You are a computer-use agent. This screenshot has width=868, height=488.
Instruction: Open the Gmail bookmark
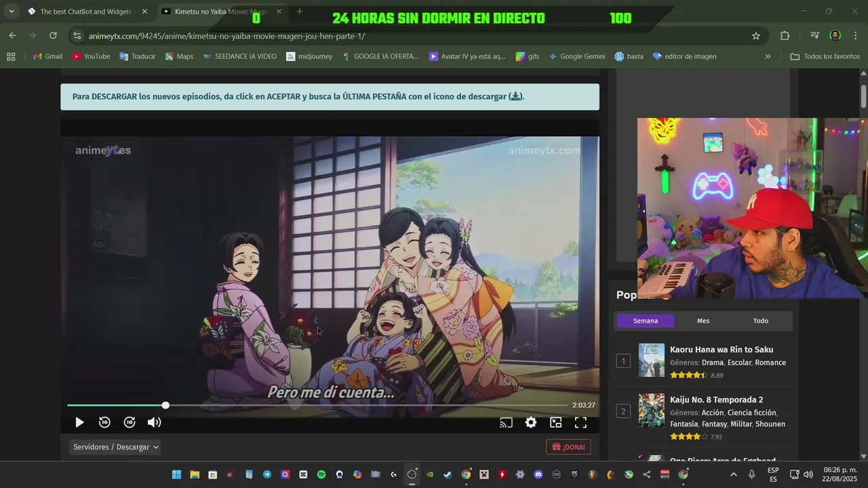[47, 56]
